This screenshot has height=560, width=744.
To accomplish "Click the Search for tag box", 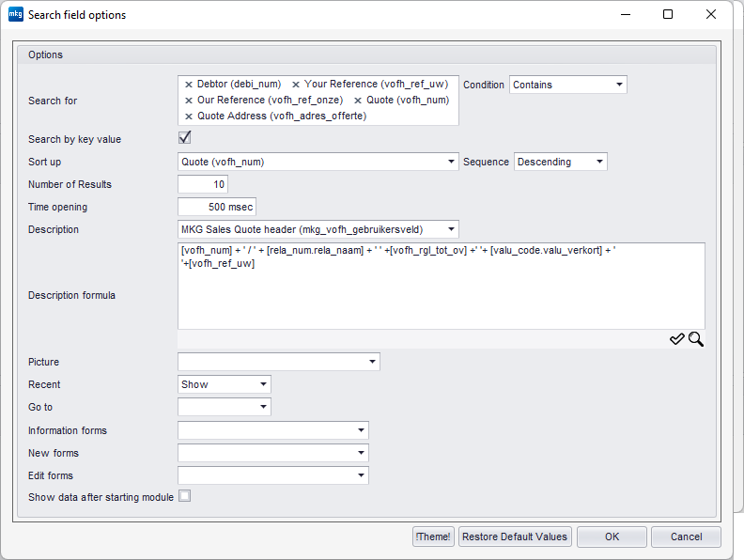I will (x=318, y=101).
